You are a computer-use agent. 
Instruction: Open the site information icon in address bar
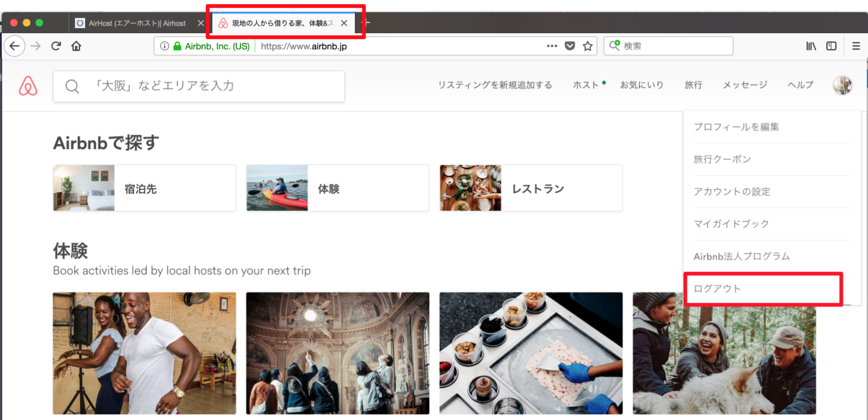[164, 46]
